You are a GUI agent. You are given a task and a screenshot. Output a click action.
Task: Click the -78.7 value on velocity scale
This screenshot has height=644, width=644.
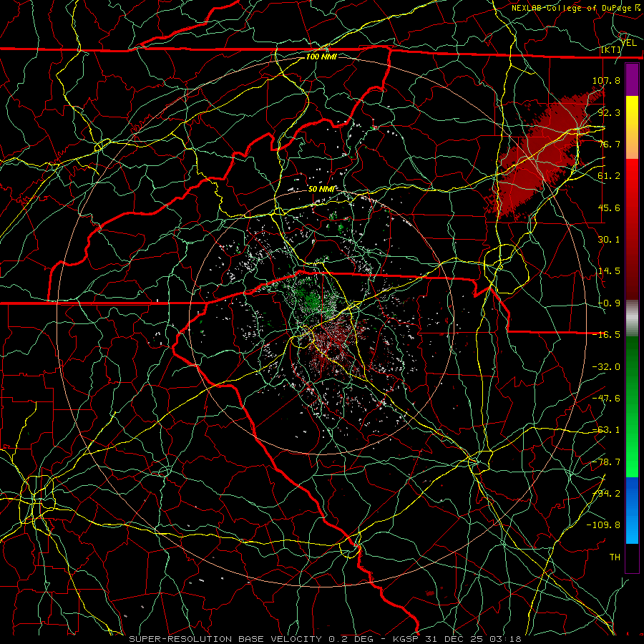click(x=606, y=462)
